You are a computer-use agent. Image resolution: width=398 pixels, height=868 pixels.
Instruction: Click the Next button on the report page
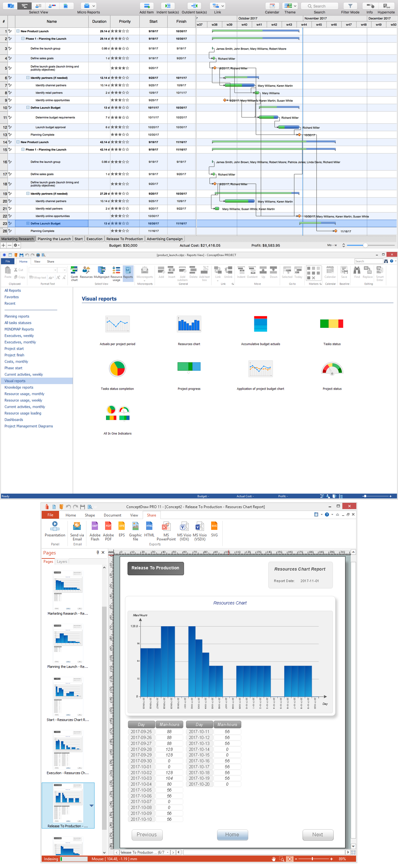pos(317,834)
